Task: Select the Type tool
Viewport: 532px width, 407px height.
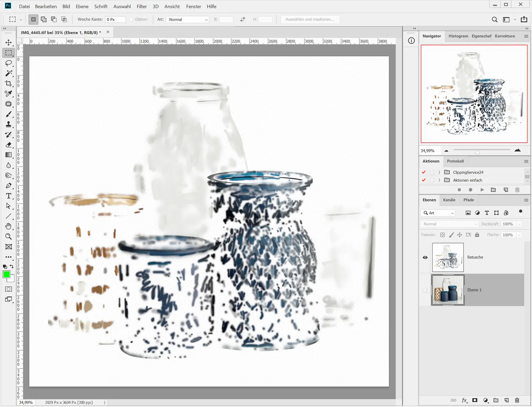Action: (9, 196)
